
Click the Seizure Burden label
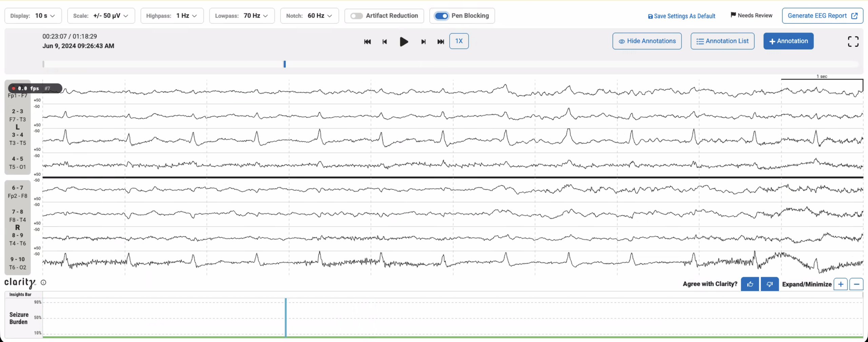tap(19, 318)
